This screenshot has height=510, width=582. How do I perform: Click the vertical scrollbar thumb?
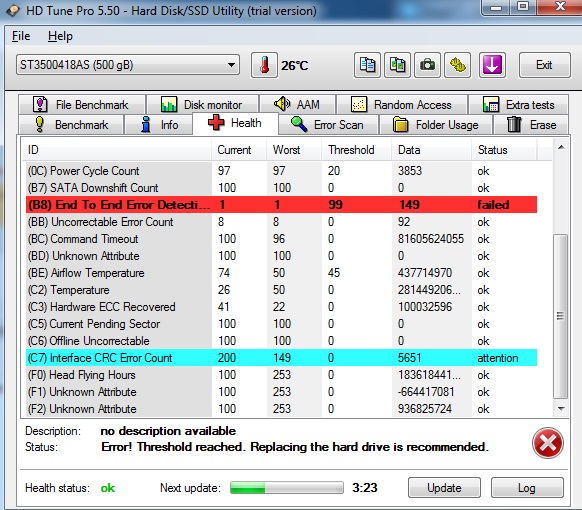(x=561, y=316)
